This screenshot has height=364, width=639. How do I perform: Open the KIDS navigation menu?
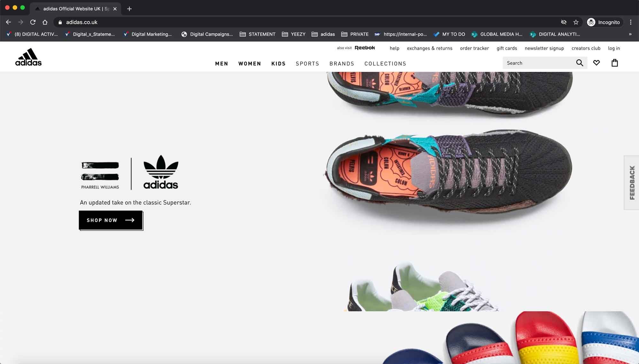(x=279, y=64)
